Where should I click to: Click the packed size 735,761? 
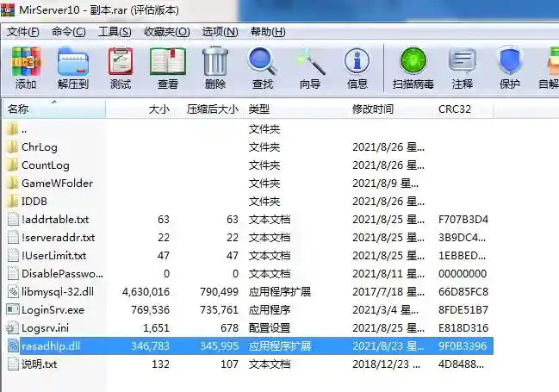coord(219,310)
